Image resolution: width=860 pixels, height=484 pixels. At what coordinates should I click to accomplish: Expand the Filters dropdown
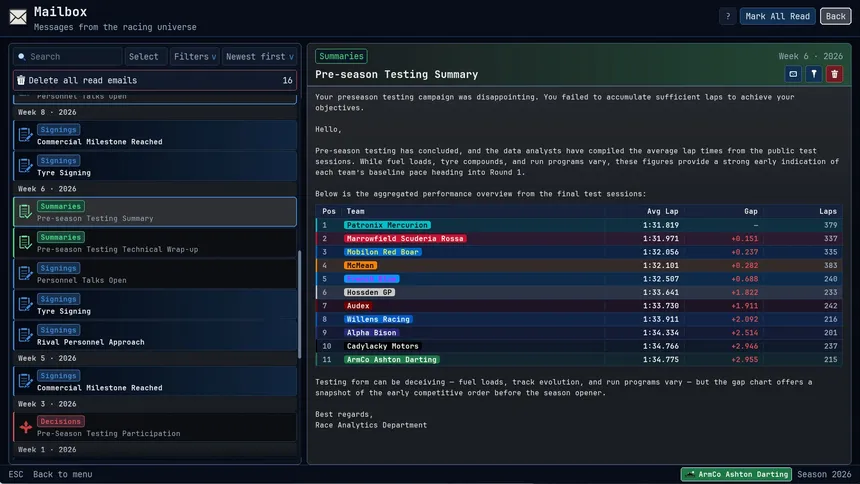pyautogui.click(x=195, y=57)
